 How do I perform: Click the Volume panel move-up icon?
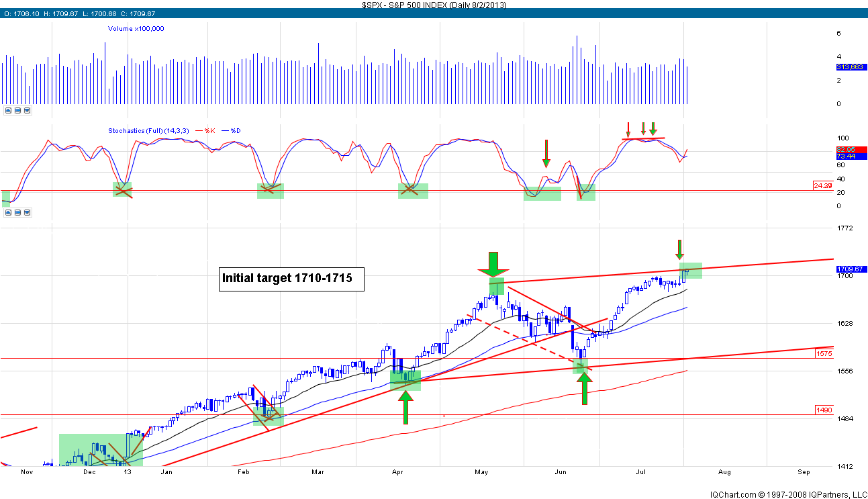[8, 110]
